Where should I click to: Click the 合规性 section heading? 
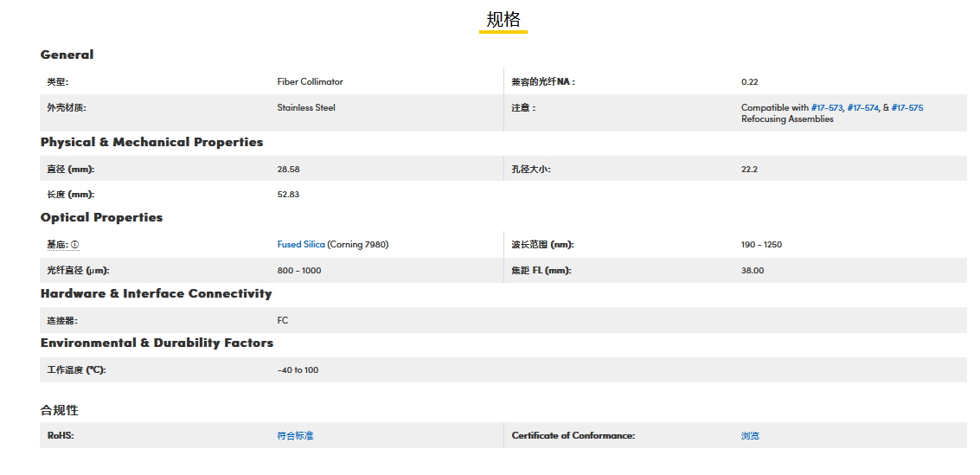point(59,410)
